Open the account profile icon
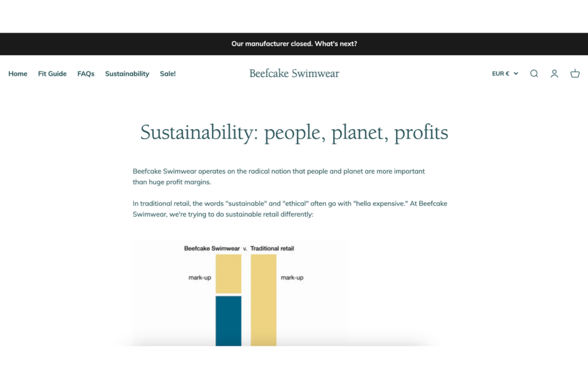 554,74
